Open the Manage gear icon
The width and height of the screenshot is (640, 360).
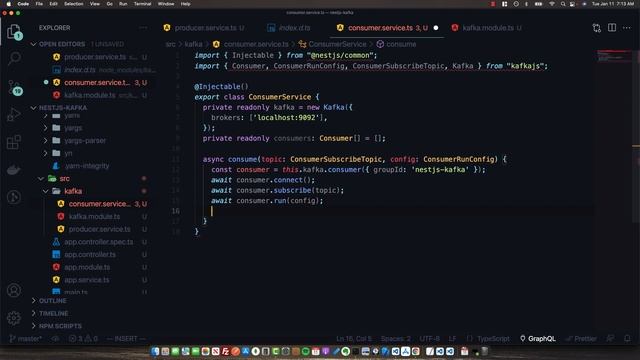(x=13, y=318)
